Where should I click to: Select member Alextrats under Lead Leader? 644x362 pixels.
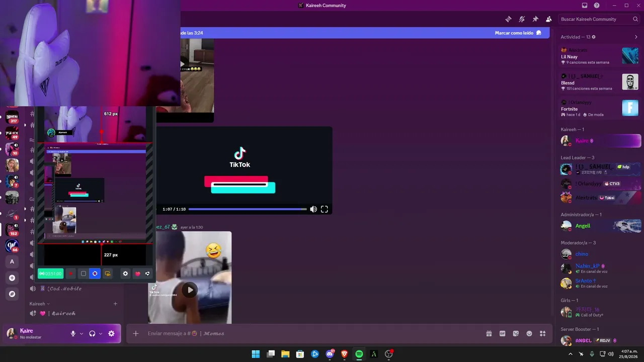(600, 198)
